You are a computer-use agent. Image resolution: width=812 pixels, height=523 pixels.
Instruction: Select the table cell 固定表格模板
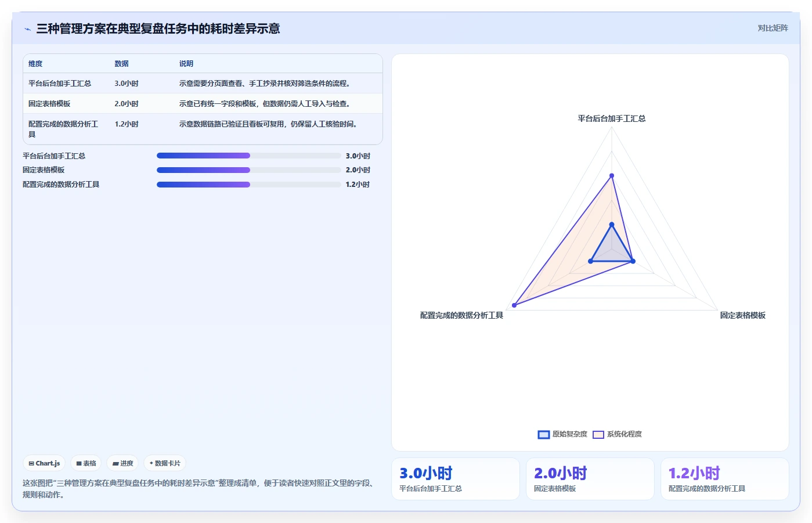pos(49,104)
